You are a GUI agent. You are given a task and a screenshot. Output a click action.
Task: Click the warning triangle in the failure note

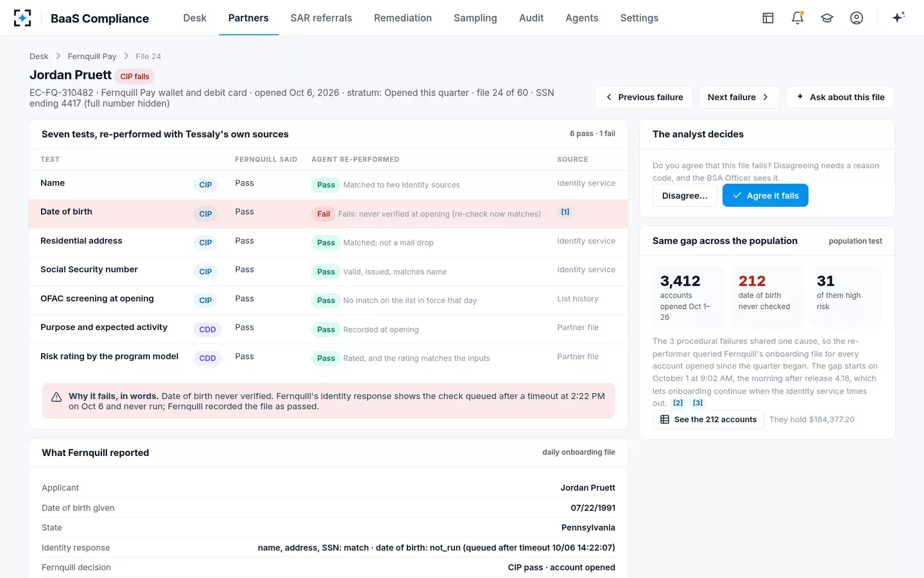coord(56,397)
